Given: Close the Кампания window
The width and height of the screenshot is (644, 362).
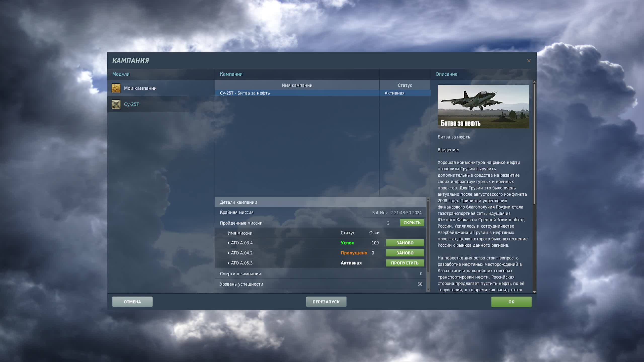Looking at the screenshot, I should pyautogui.click(x=529, y=61).
